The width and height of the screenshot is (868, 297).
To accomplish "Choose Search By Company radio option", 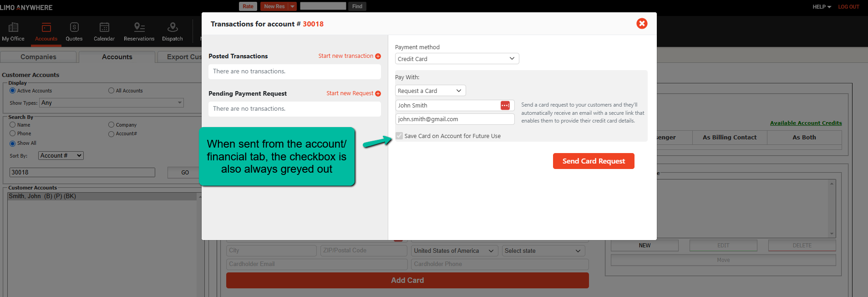I will click(x=111, y=125).
